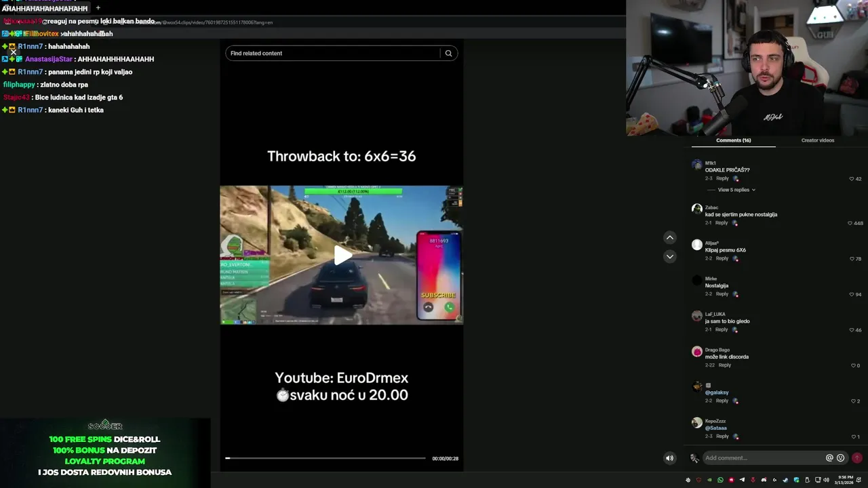Reply to M1k1's comment
This screenshot has width=868, height=488.
click(722, 179)
